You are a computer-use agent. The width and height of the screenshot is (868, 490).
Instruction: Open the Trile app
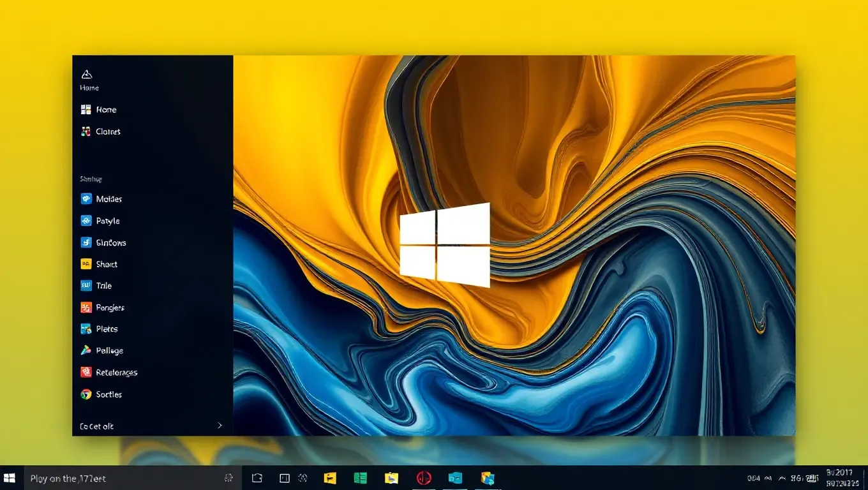coord(96,286)
